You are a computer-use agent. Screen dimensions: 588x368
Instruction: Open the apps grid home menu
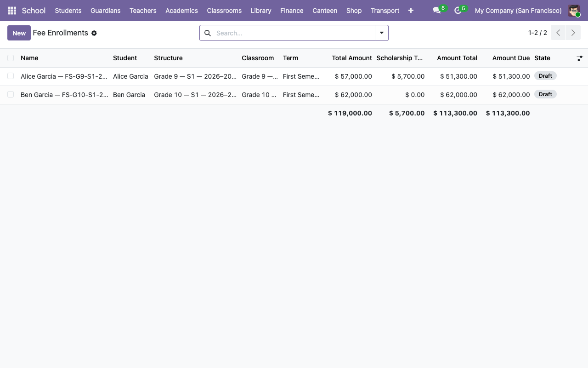click(12, 10)
